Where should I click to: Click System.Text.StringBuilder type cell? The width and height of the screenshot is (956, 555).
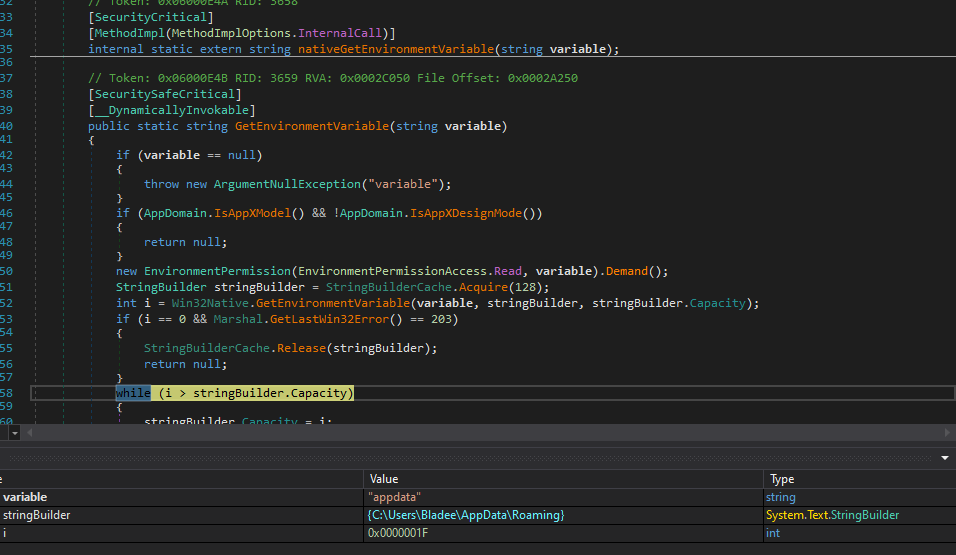point(832,515)
